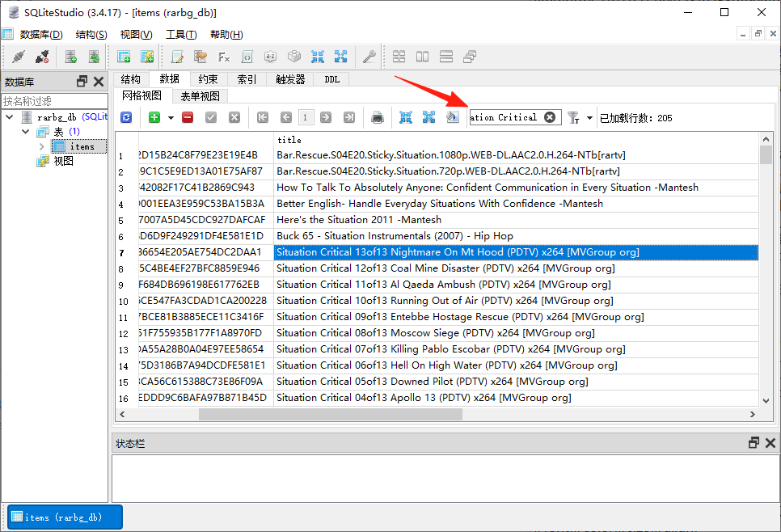Open the insert row dropdown arrow

click(171, 118)
